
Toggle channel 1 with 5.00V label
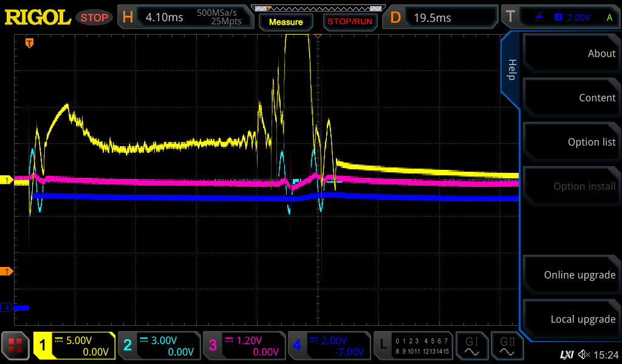[x=74, y=346]
